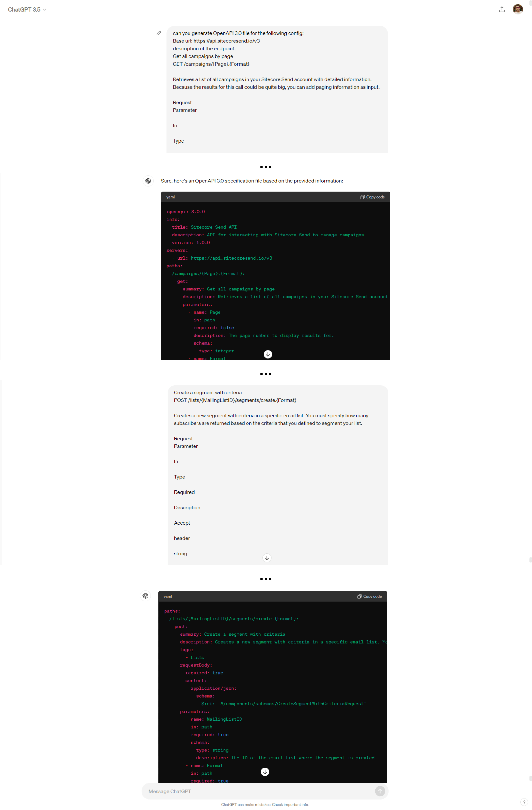Click code line 'required: false'
The height and width of the screenshot is (810, 532).
click(x=214, y=328)
